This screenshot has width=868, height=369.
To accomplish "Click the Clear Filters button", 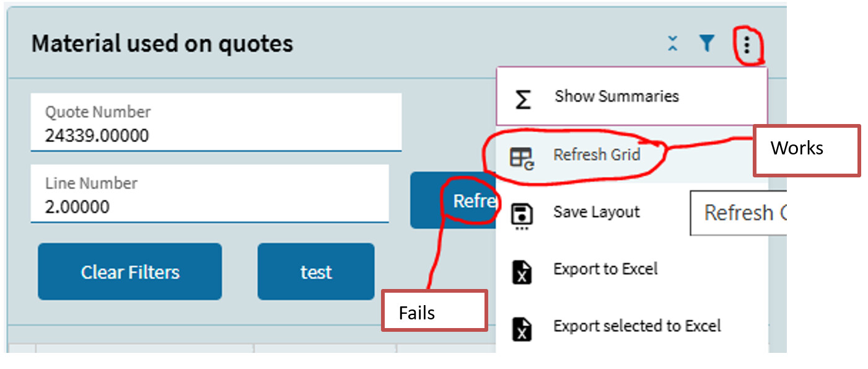I will 129,272.
